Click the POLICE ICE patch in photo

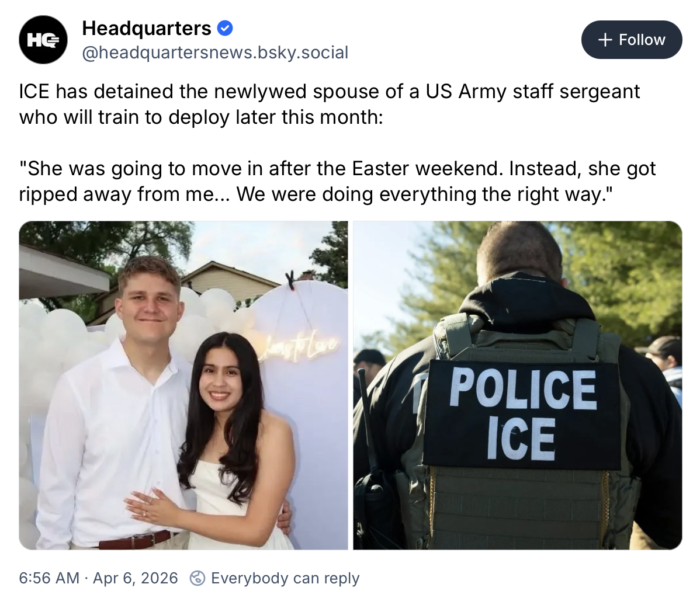point(522,415)
